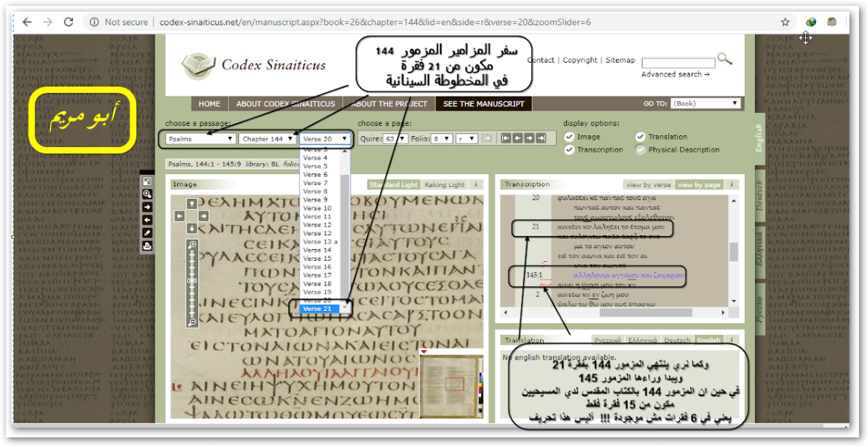868x447 pixels.
Task: Jump to first page button
Action: coord(505,138)
